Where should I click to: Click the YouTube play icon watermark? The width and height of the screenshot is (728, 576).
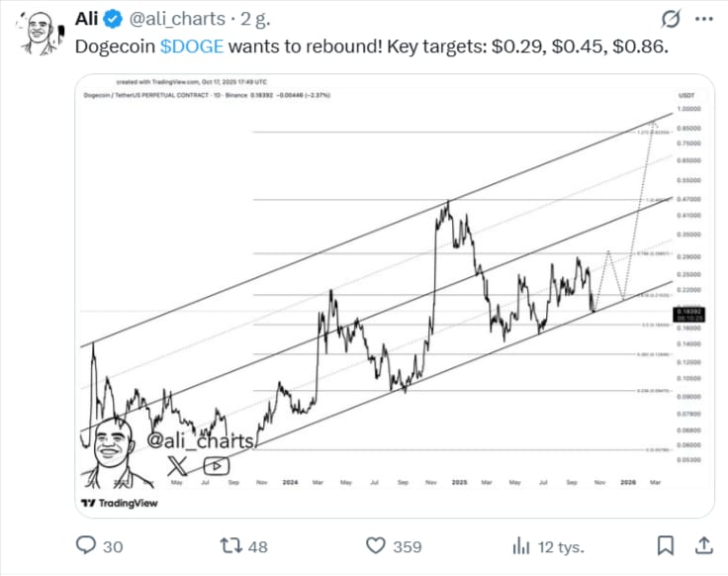click(x=215, y=465)
